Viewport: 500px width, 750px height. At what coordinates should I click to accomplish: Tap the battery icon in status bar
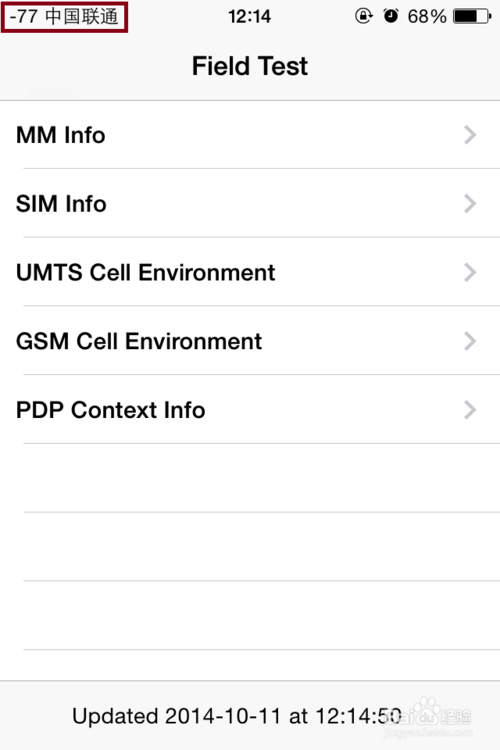pyautogui.click(x=472, y=17)
